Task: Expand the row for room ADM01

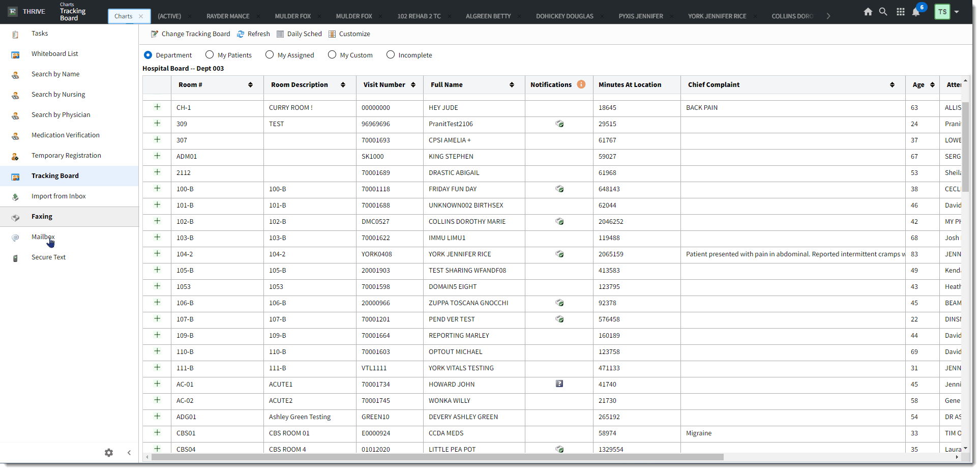Action: click(157, 156)
